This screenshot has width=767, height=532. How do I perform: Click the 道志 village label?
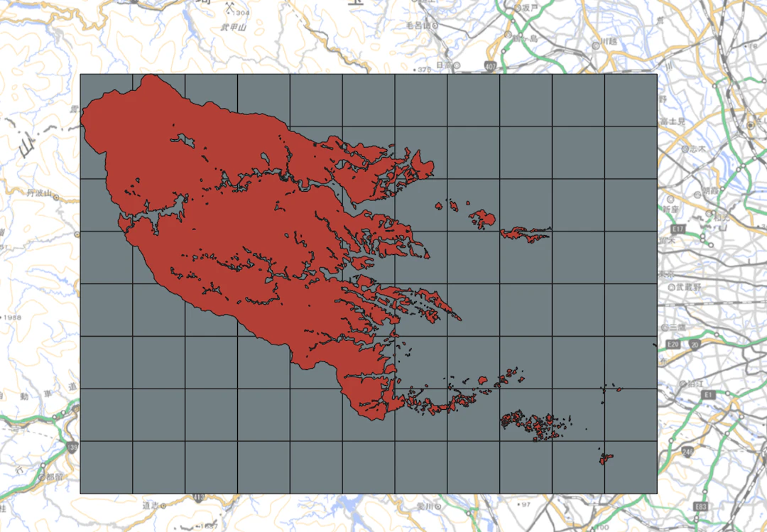click(151, 506)
